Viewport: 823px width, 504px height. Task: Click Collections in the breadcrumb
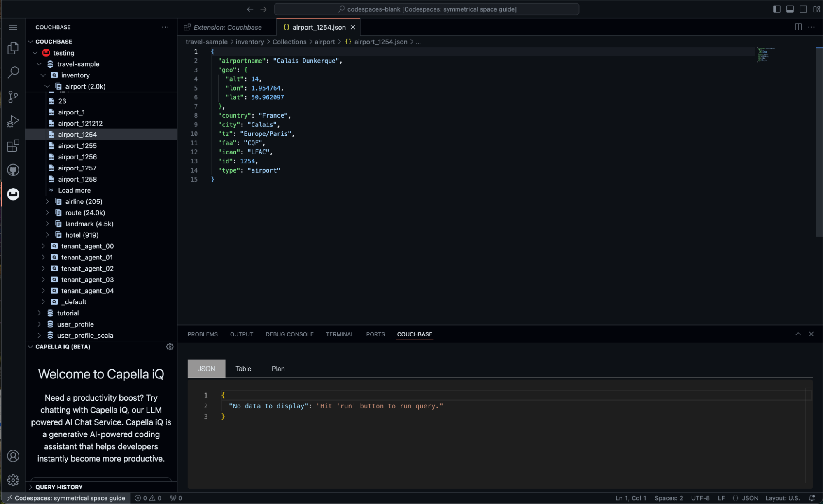point(289,42)
